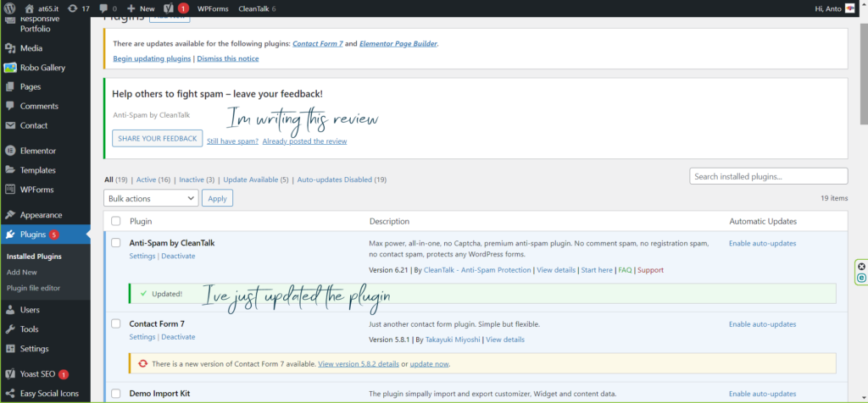Open Plugin file editor submenu item

pos(34,288)
